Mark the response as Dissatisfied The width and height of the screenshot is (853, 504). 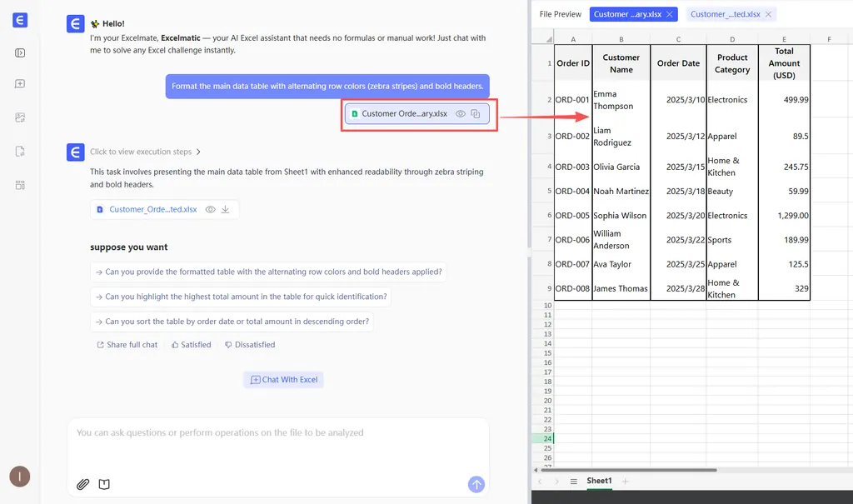pyautogui.click(x=250, y=345)
